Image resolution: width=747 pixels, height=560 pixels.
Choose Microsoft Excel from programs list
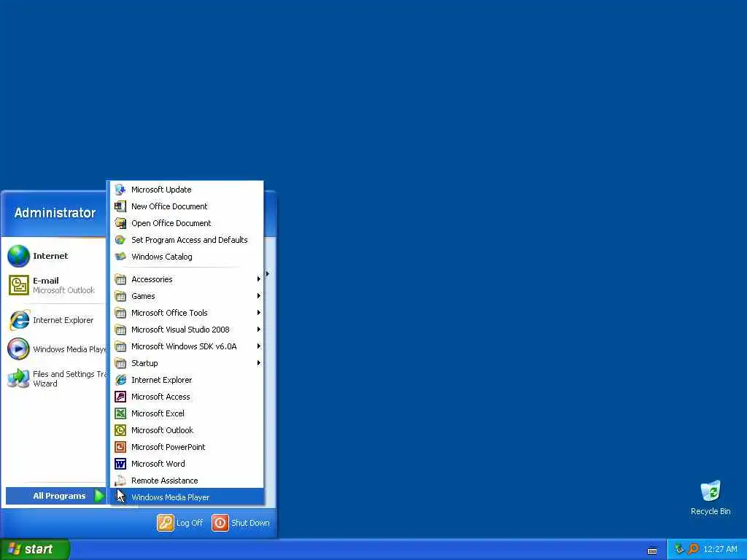[187, 413]
